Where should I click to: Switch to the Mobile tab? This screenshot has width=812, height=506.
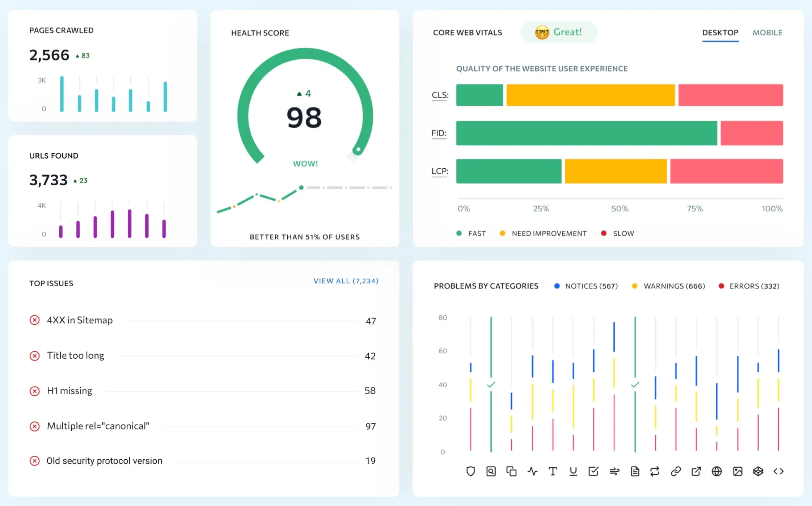click(767, 33)
